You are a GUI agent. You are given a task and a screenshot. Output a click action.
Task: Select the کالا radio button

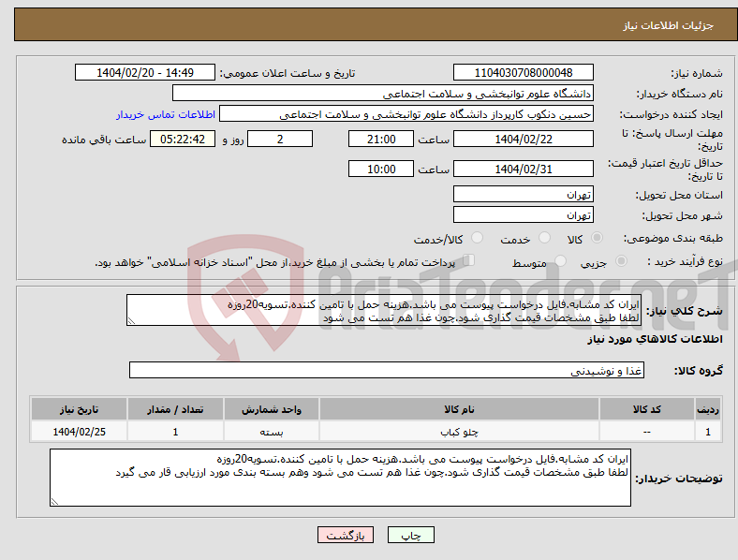[x=597, y=238]
